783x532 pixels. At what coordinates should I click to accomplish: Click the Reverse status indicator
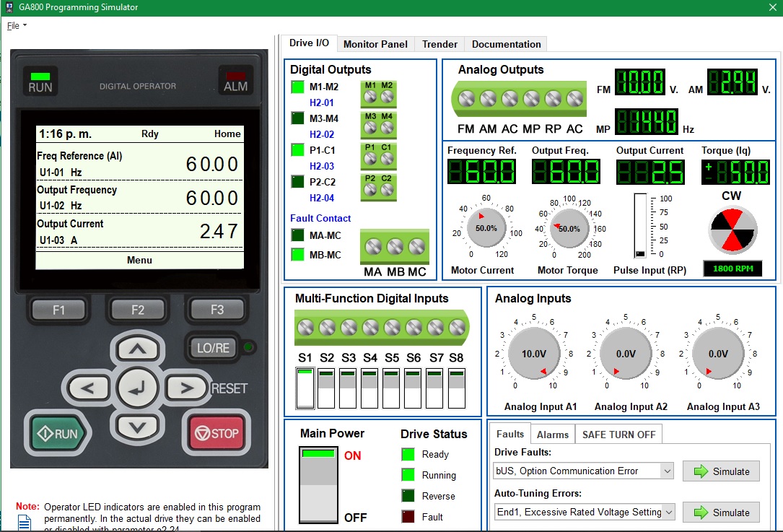408,495
